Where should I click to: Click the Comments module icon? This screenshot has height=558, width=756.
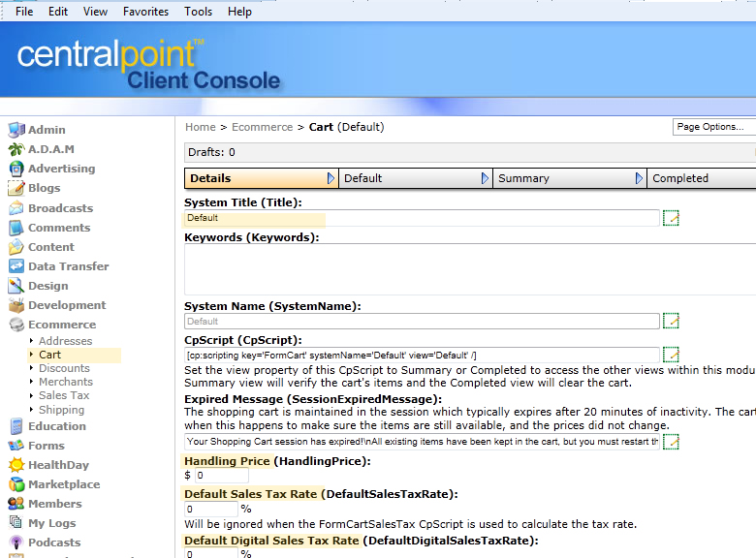coord(16,228)
